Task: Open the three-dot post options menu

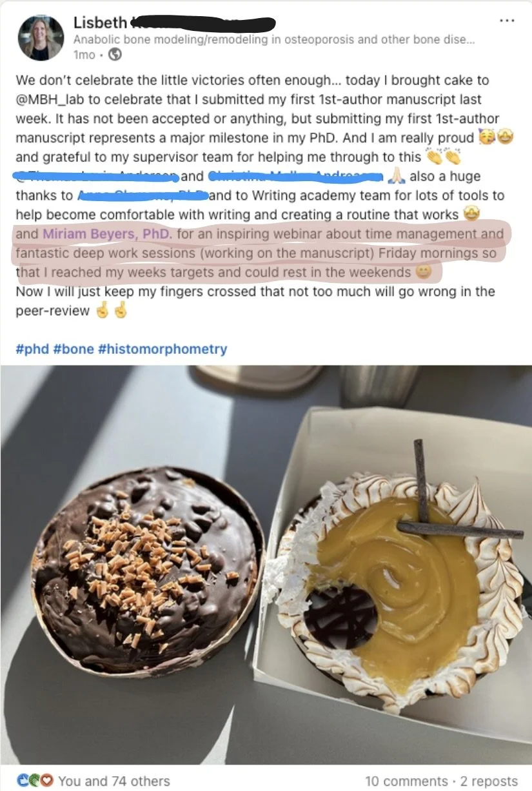Action: pos(507,20)
